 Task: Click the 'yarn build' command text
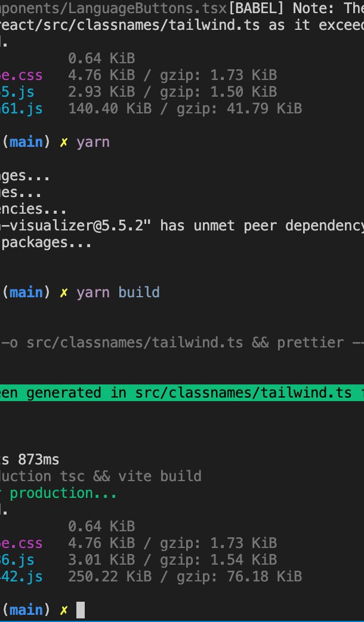point(118,292)
